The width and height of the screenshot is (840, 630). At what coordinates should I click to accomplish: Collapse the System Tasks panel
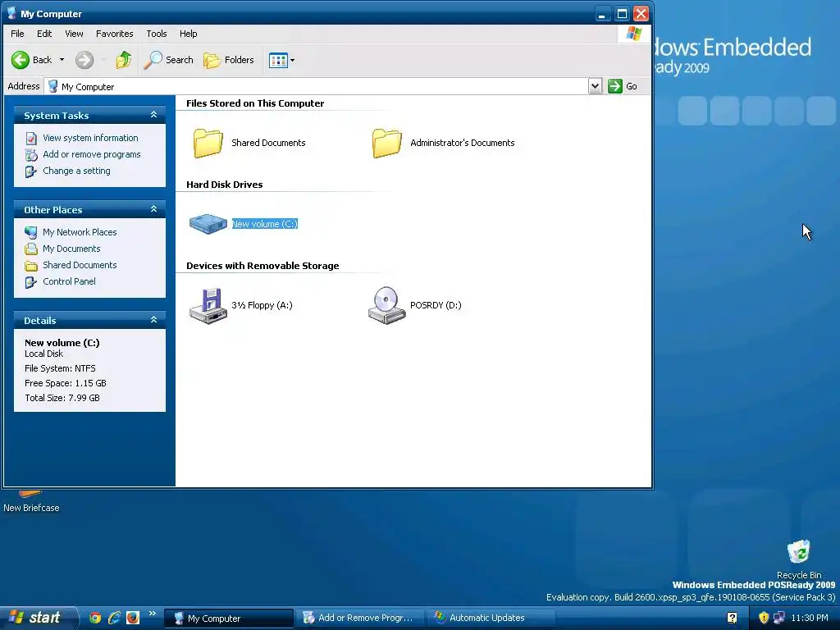pos(153,115)
